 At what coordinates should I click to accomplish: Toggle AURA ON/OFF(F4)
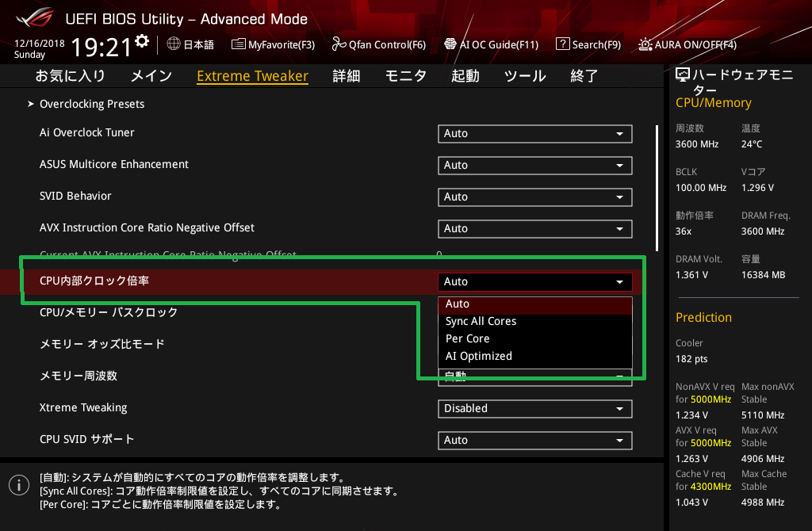[688, 44]
